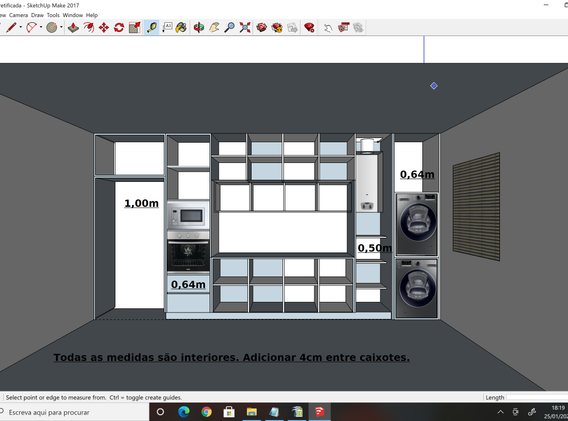568x421 pixels.
Task: Show hidden system tray icons
Action: [x=501, y=412]
